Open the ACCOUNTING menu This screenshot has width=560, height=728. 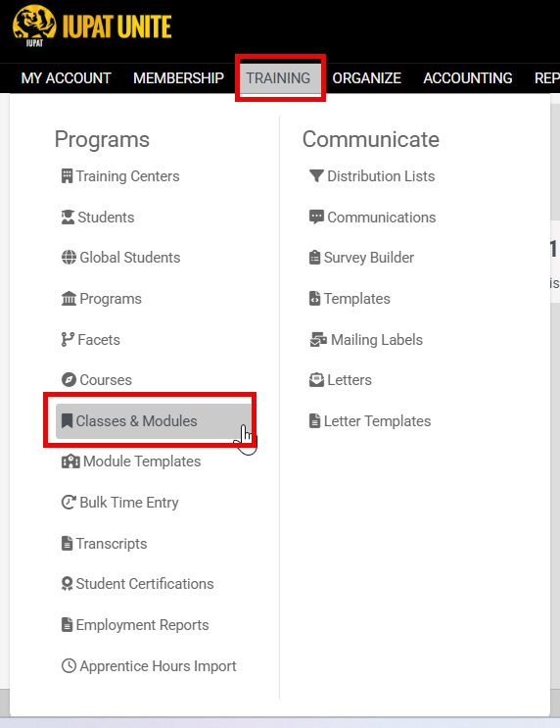468,78
